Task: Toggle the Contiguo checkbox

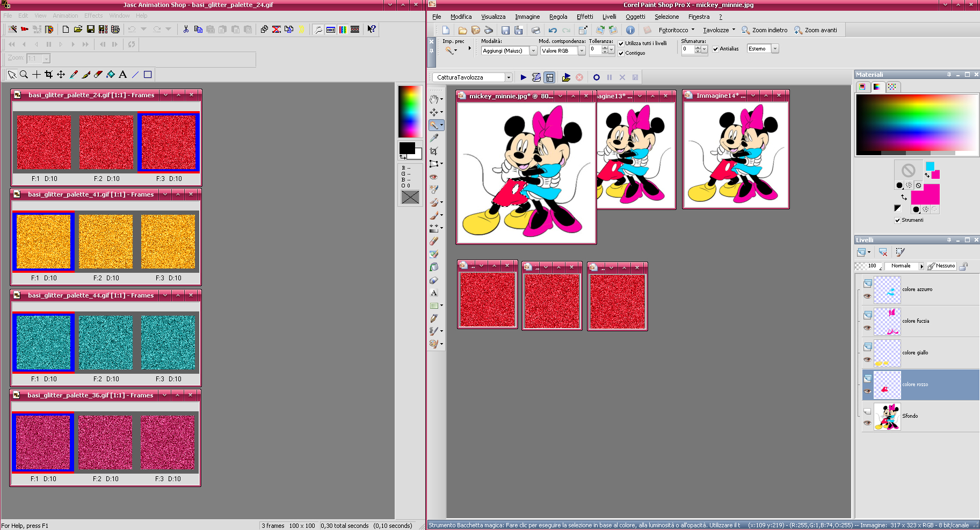Action: pyautogui.click(x=621, y=53)
